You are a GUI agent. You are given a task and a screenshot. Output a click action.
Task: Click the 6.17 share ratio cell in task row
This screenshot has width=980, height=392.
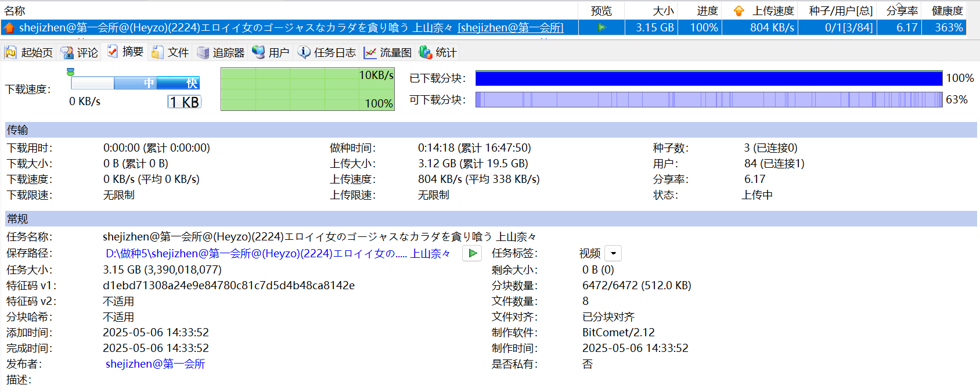[x=906, y=27]
